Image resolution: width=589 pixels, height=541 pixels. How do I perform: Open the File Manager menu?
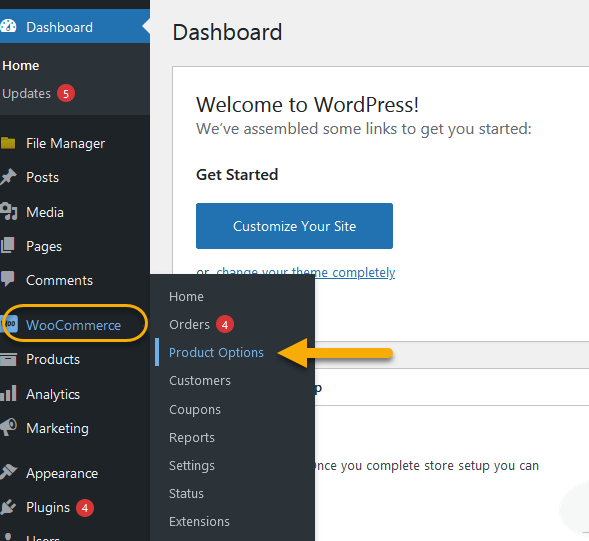point(75,143)
